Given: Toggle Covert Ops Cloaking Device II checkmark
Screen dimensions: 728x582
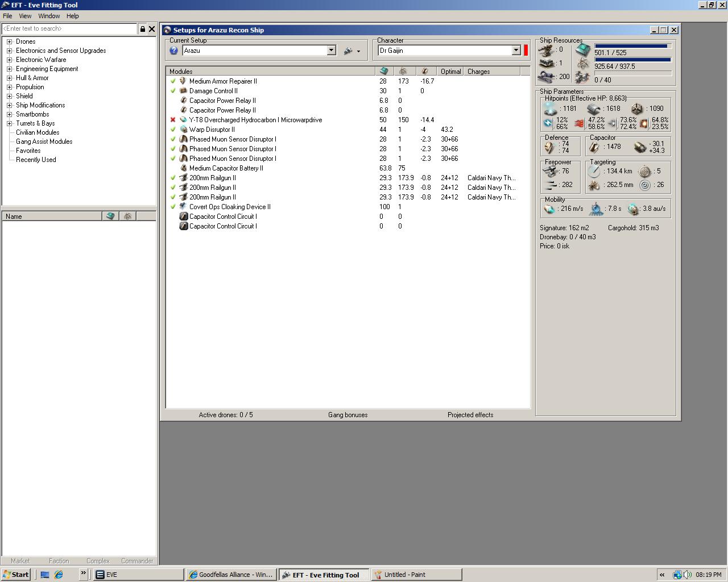Looking at the screenshot, I should pyautogui.click(x=173, y=207).
